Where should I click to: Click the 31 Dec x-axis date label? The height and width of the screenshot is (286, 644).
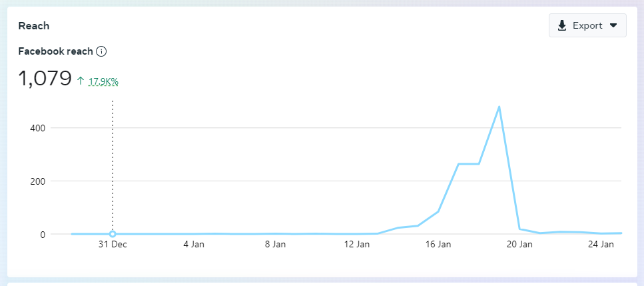(x=113, y=245)
